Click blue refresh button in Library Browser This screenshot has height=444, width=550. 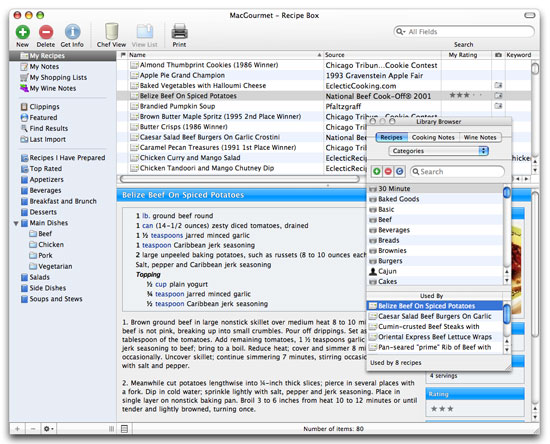click(400, 171)
